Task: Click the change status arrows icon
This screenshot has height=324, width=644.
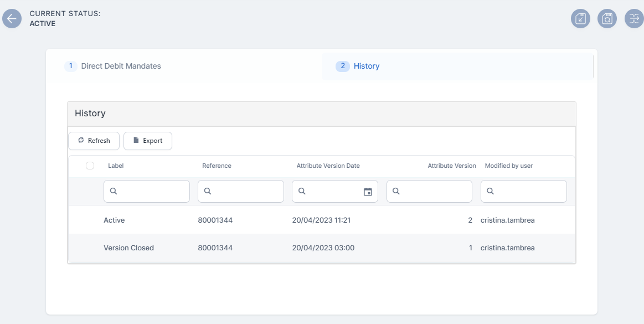Action: click(633, 19)
